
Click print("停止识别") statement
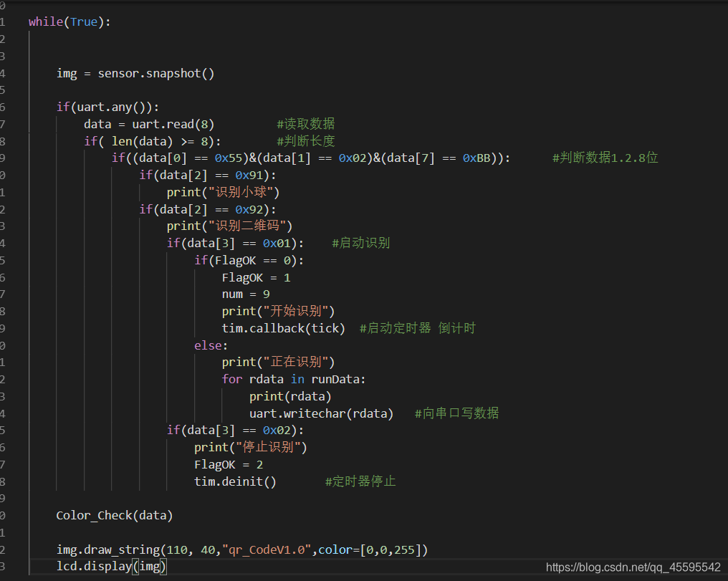coord(251,448)
